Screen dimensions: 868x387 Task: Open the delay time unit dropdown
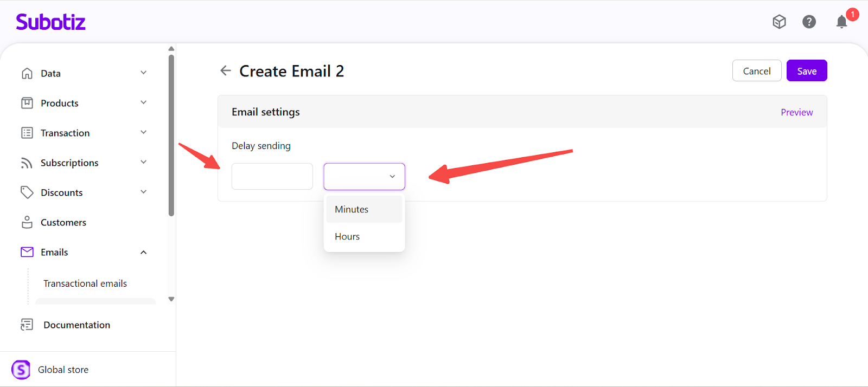pyautogui.click(x=364, y=177)
